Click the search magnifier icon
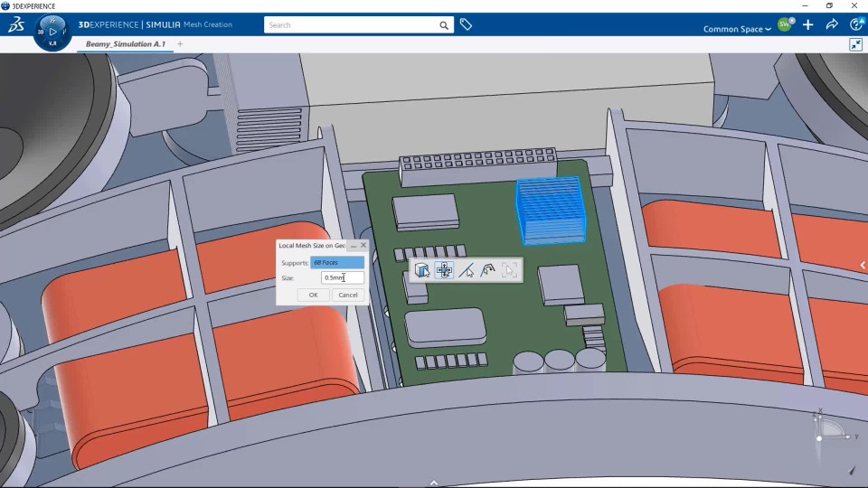 [444, 25]
